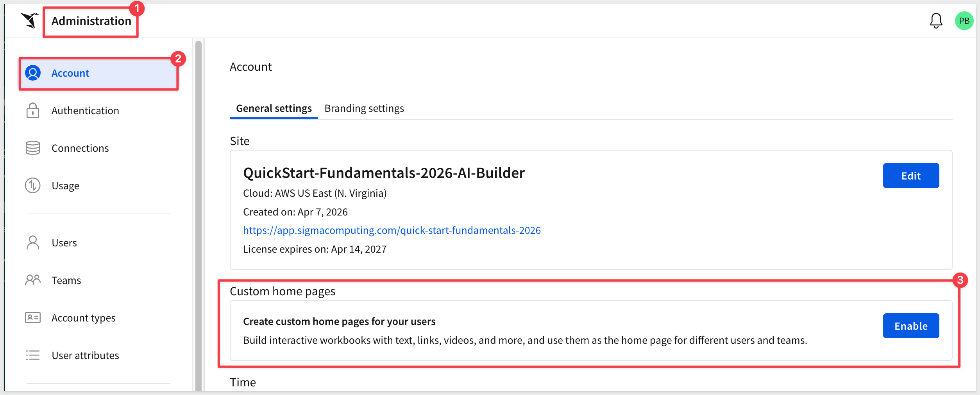
Task: Click the Users person icon
Action: pyautogui.click(x=33, y=242)
